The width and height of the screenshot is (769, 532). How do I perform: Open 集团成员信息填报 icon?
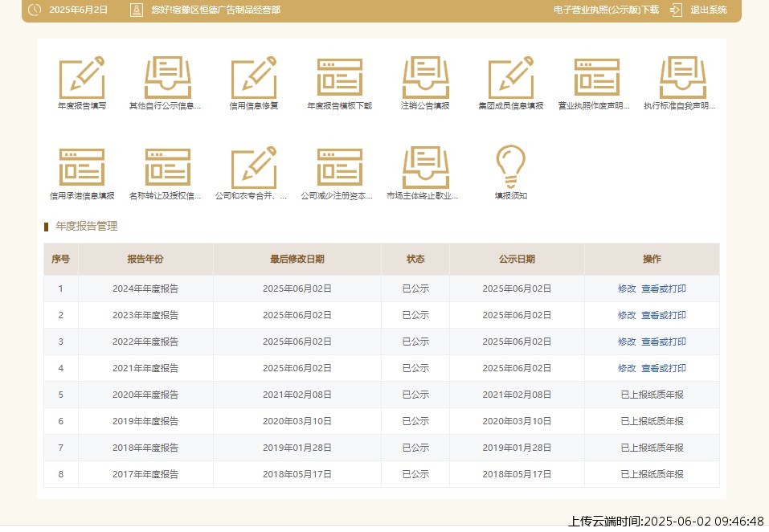(511, 77)
